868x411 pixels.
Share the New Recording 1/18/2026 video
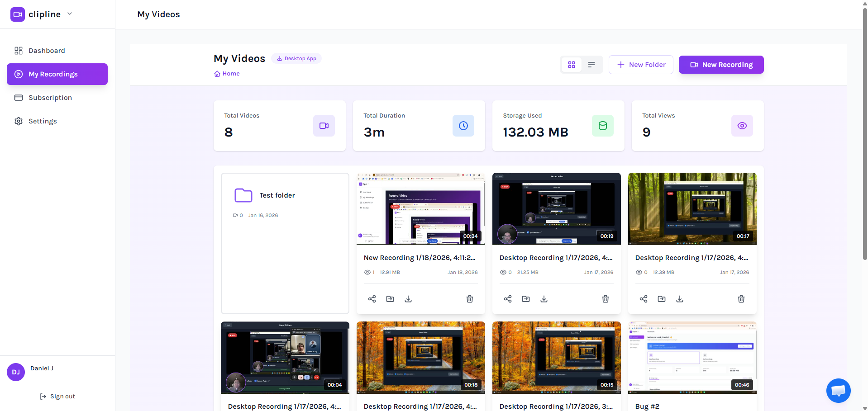372,299
